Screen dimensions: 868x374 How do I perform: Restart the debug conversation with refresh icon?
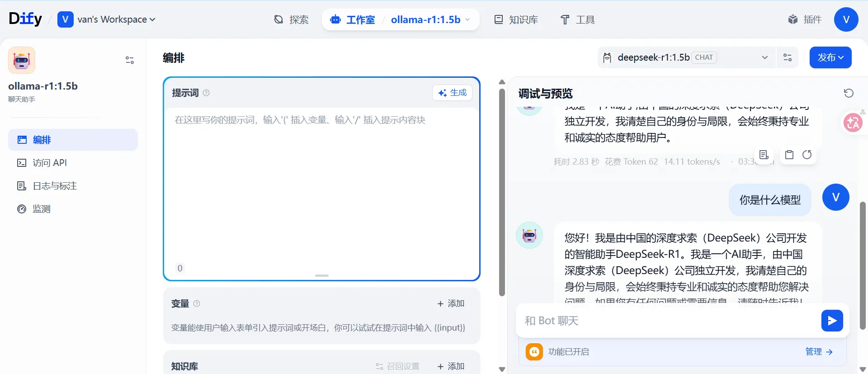coord(849,93)
